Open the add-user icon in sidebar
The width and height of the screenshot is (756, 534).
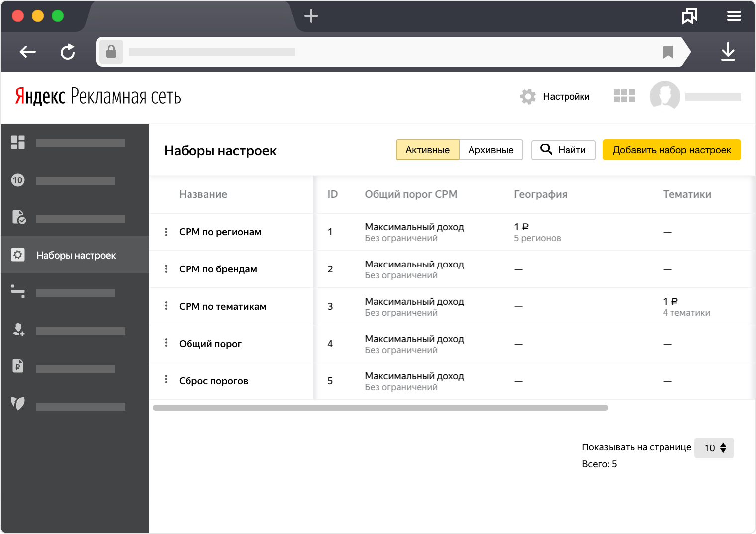[x=18, y=329]
